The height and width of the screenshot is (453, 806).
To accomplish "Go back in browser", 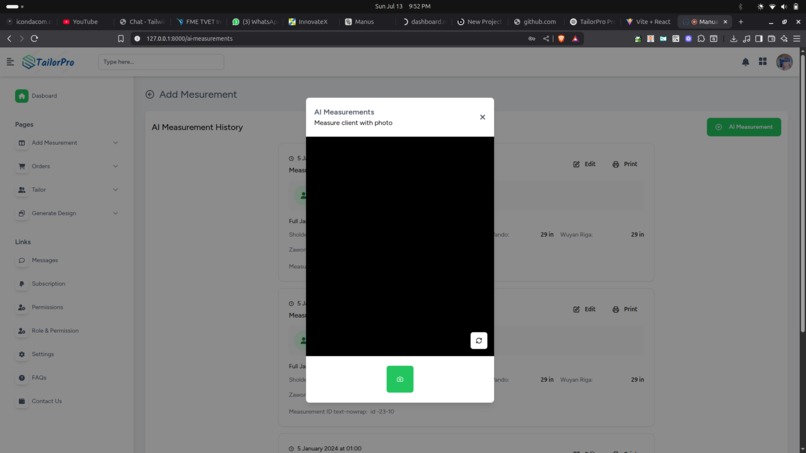I will [9, 39].
